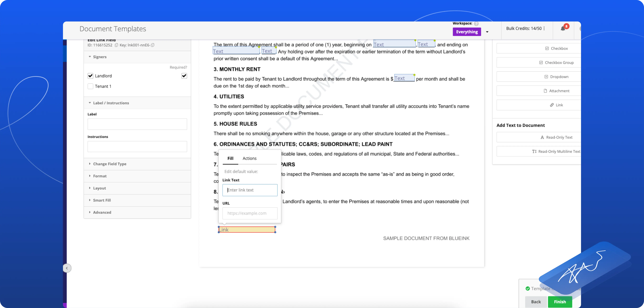Select the Fill tab in popup
Viewport: 644px width, 308px height.
(230, 158)
